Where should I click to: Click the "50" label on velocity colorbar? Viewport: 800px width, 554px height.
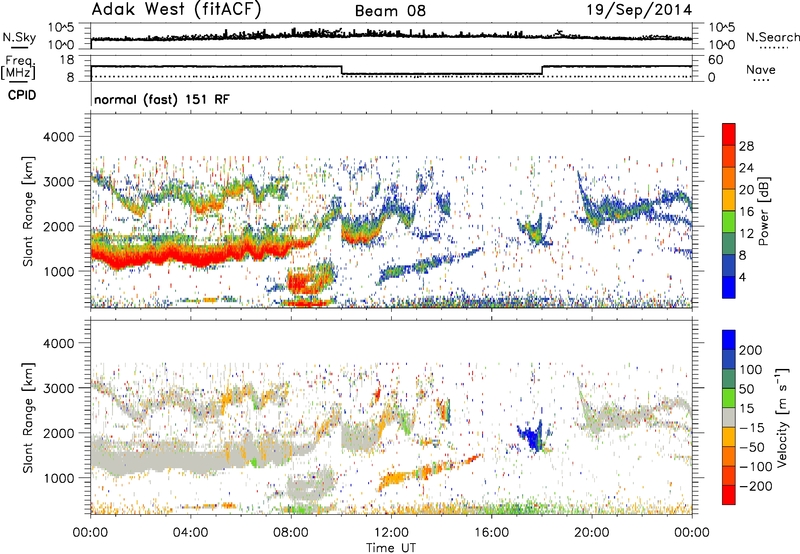[746, 389]
